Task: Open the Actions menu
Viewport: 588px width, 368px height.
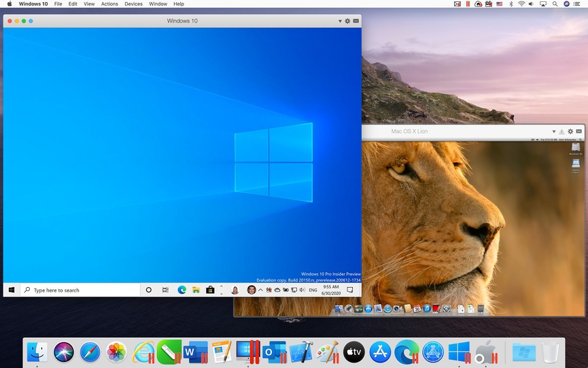Action: coord(109,4)
